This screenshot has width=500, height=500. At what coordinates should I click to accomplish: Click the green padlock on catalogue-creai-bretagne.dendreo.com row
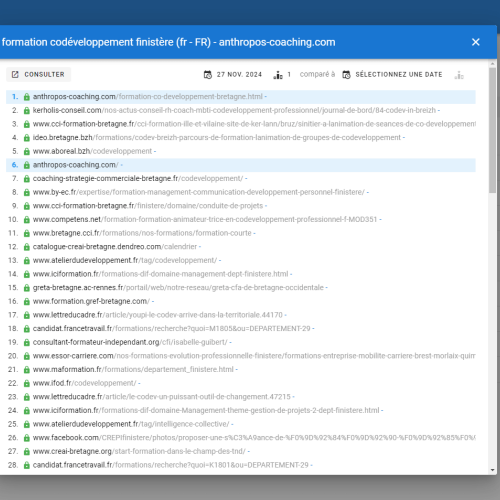coord(27,247)
